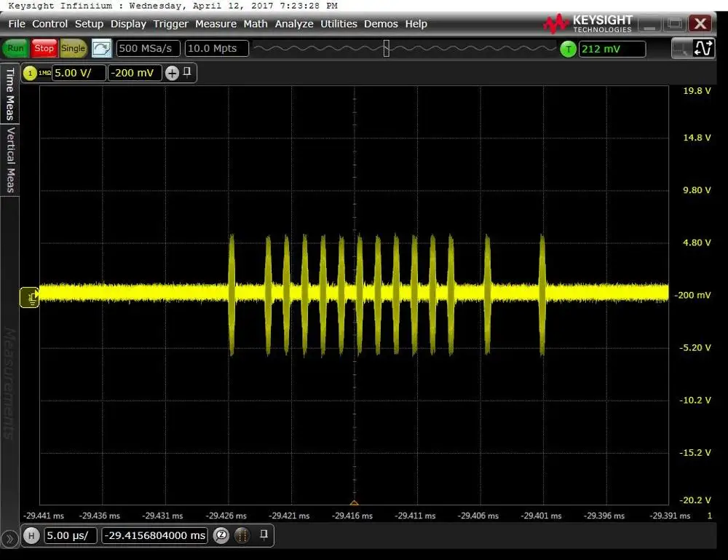Select the 10.0 Mpts memory depth field
This screenshot has height=560, width=728.
point(216,48)
